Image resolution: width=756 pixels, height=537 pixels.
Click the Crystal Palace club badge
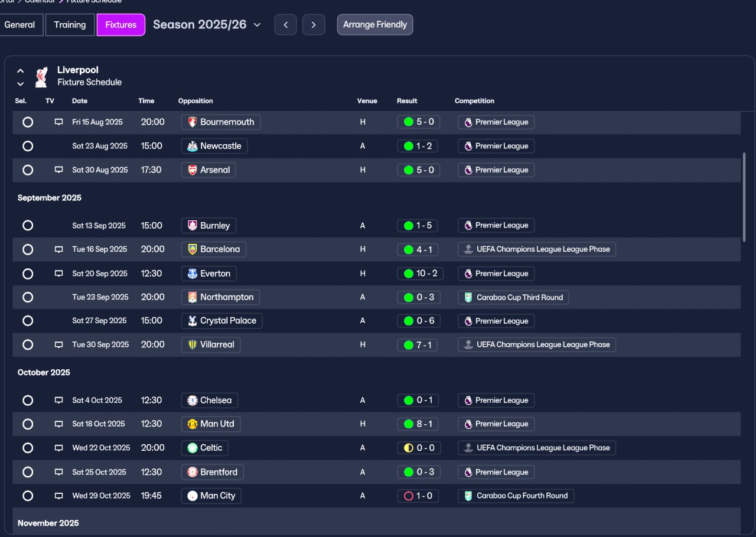pyautogui.click(x=192, y=321)
